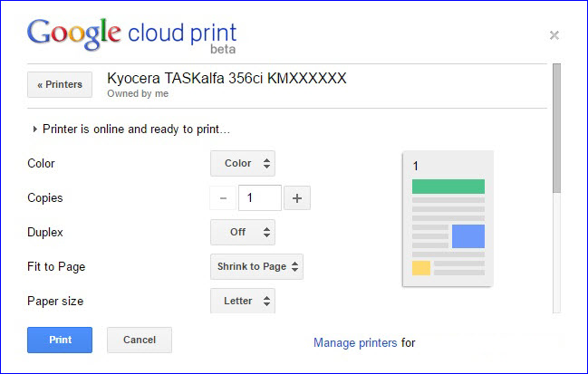Click the 'Duplex' label
Screen dimensions: 588x374
pos(45,233)
